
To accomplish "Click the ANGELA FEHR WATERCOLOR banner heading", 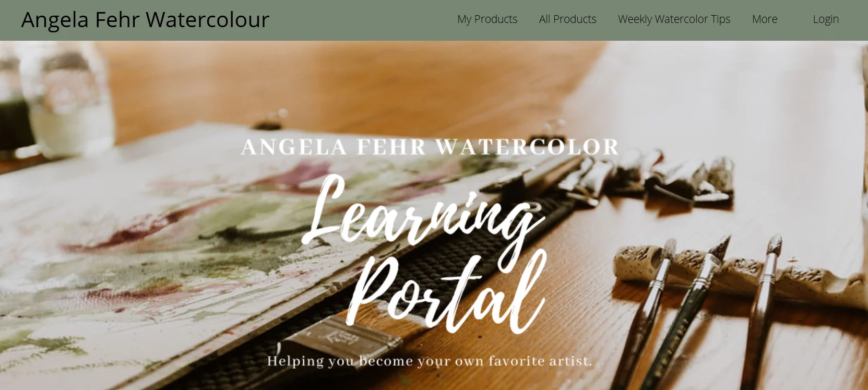I will [x=430, y=147].
